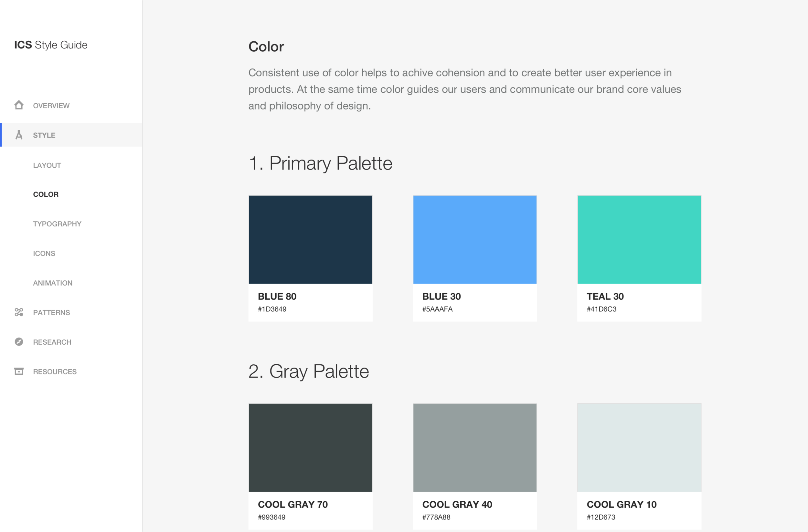This screenshot has height=532, width=808.
Task: Click the Cool Gray 70 swatch
Action: pyautogui.click(x=310, y=447)
